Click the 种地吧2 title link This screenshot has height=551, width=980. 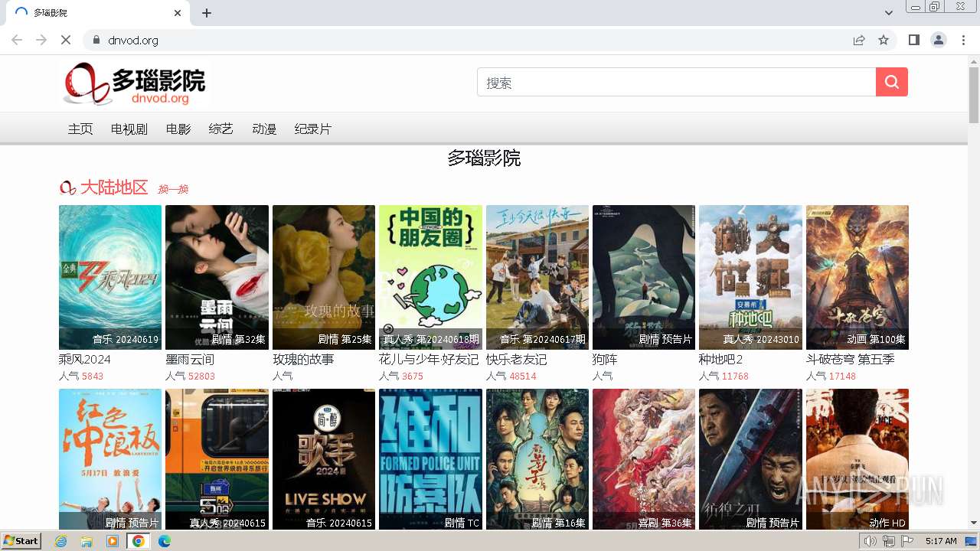(721, 359)
